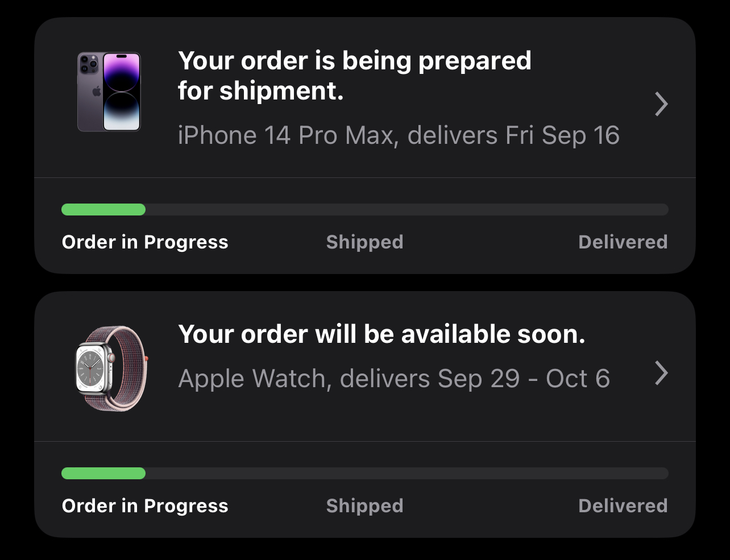Tap 'Order in Progress' label on Apple Watch order
Screen dimensions: 730x560
[x=145, y=506]
